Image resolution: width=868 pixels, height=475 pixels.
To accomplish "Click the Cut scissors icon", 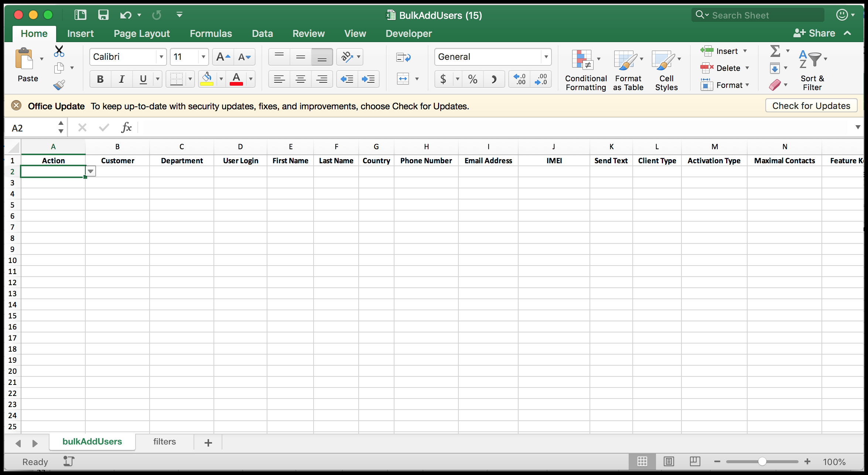I will pos(59,51).
